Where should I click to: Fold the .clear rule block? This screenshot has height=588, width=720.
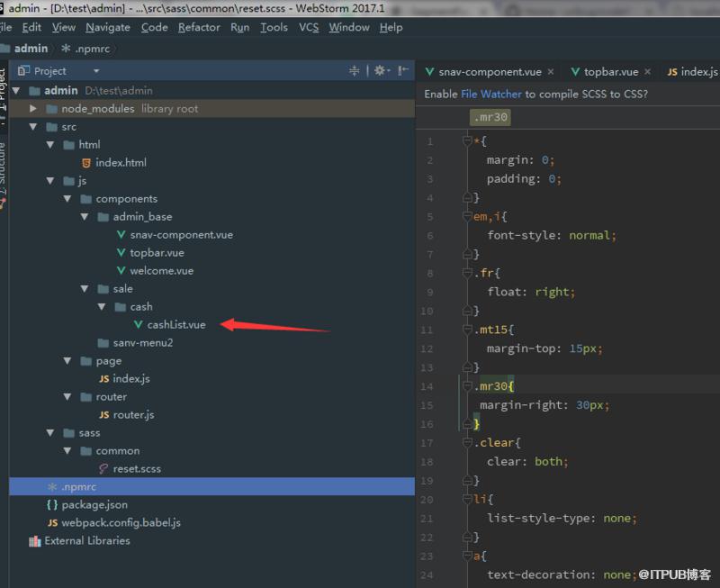point(467,442)
